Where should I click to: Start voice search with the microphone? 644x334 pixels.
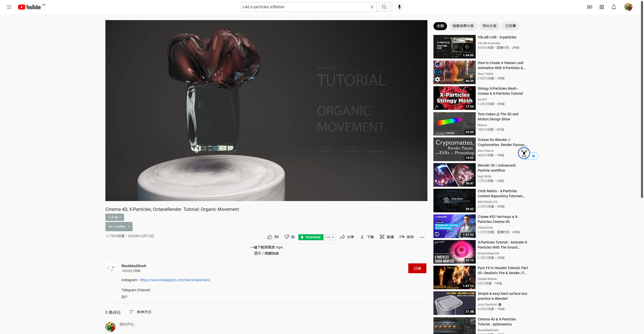pyautogui.click(x=399, y=7)
